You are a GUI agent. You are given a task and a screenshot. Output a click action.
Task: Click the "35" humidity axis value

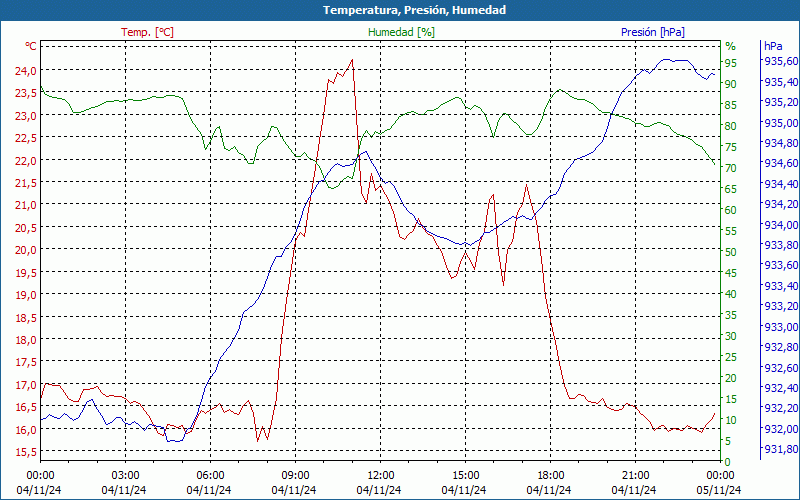coord(731,315)
